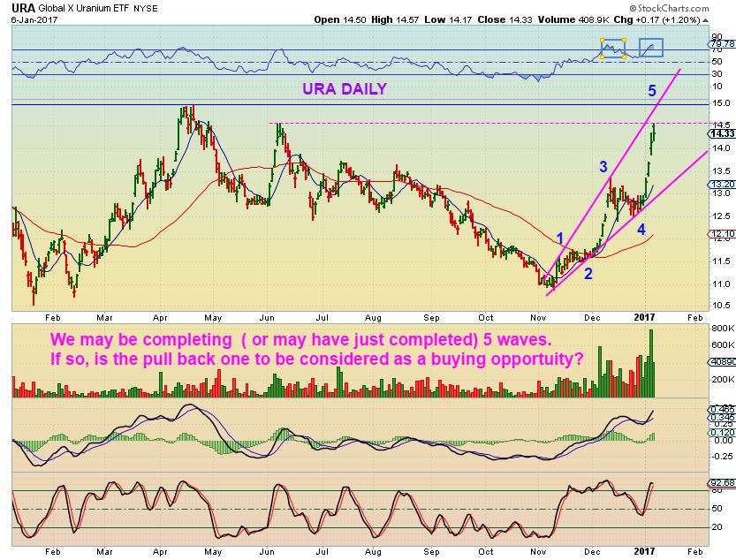
Task: Click the purple "URA DAILY" title
Action: (345, 88)
